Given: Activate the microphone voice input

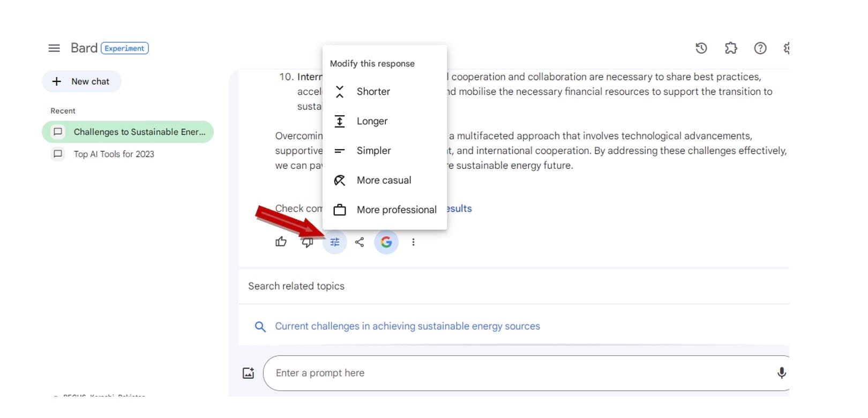Looking at the screenshot, I should (x=782, y=373).
